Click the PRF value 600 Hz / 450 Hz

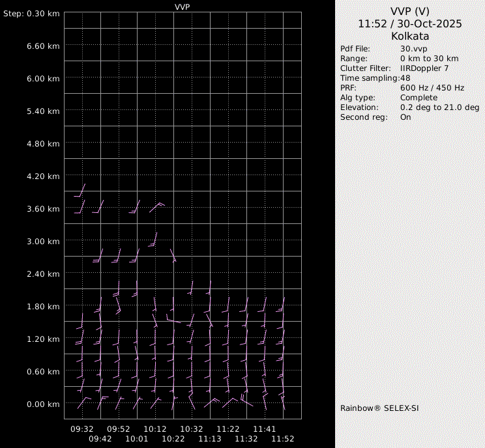[432, 88]
